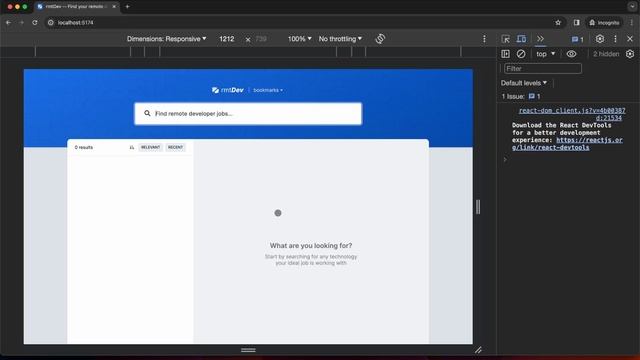
Task: Select the rmtDev browser tab
Action: (x=76, y=7)
